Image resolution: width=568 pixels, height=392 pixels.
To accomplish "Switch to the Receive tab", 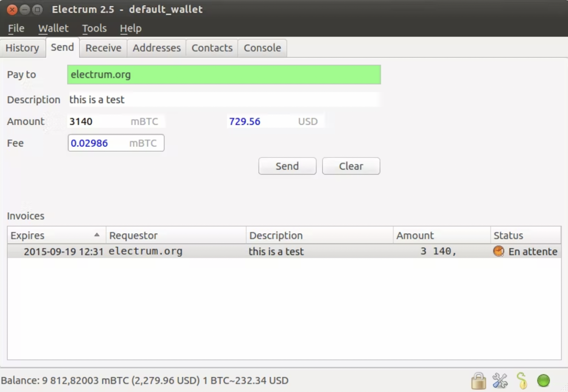I will [x=103, y=48].
